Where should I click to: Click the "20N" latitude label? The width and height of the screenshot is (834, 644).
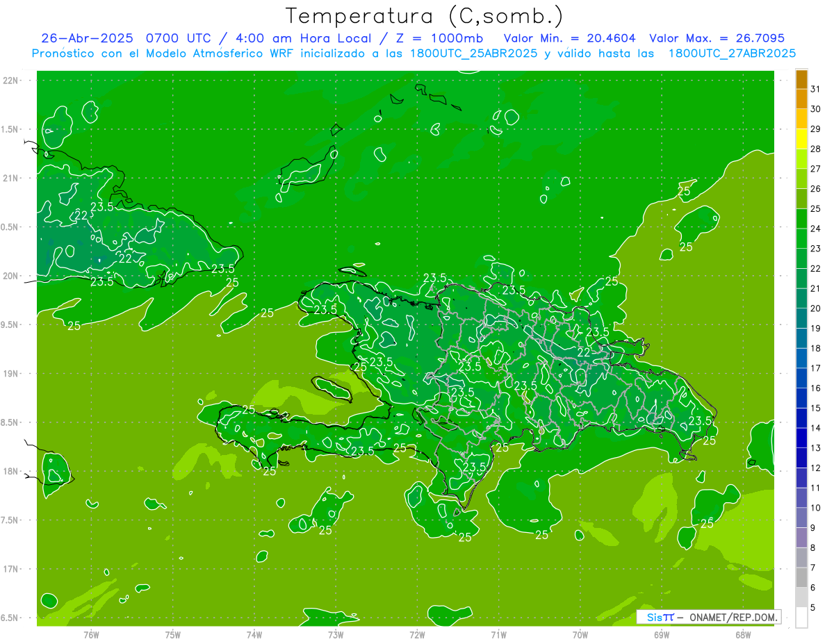tap(12, 276)
